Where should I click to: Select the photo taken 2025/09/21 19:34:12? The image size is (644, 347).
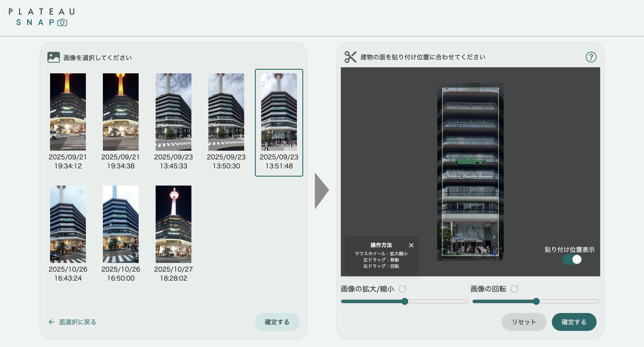(x=68, y=112)
